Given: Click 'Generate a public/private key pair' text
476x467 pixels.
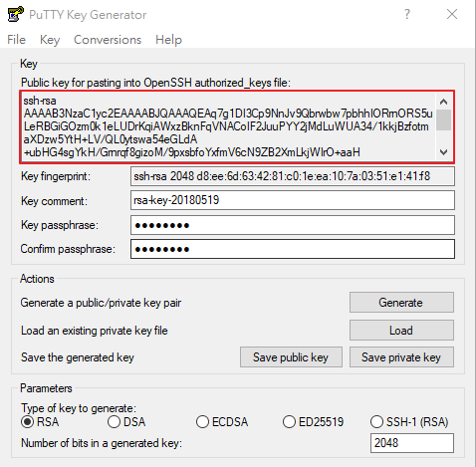Looking at the screenshot, I should [x=101, y=303].
